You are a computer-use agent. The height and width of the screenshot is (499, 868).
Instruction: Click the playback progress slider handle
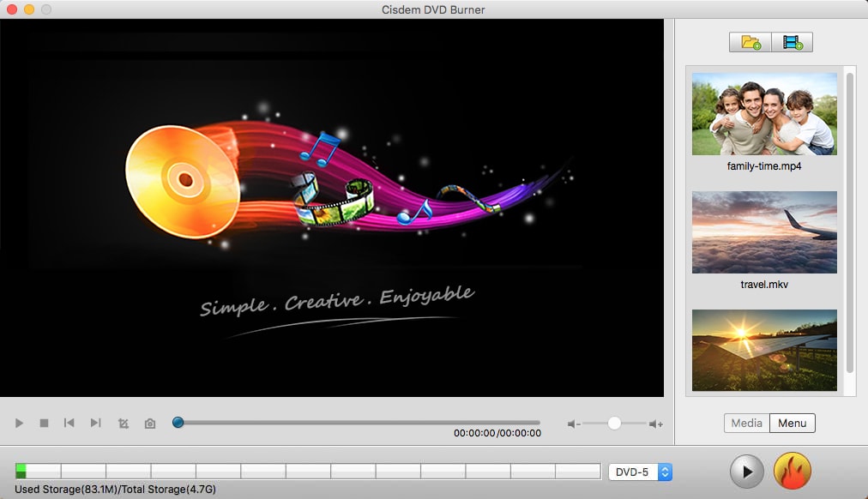click(x=178, y=423)
